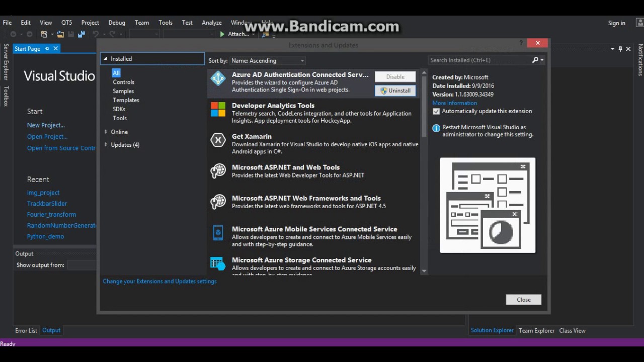Click Sign in at top right

point(616,23)
